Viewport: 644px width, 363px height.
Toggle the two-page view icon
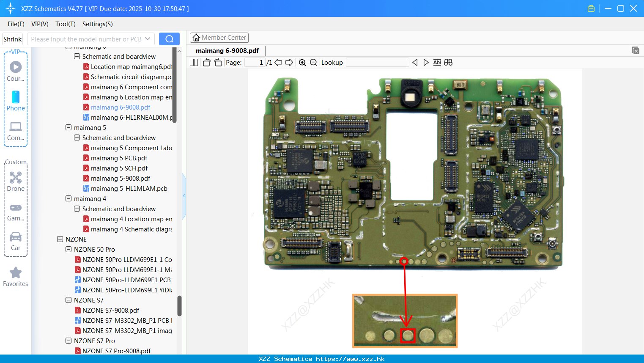(x=194, y=62)
